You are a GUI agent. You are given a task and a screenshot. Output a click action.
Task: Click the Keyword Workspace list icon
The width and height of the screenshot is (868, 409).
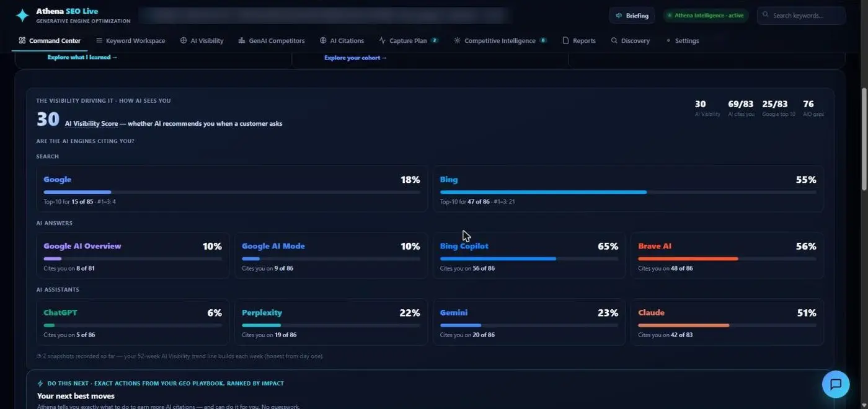pos(99,40)
